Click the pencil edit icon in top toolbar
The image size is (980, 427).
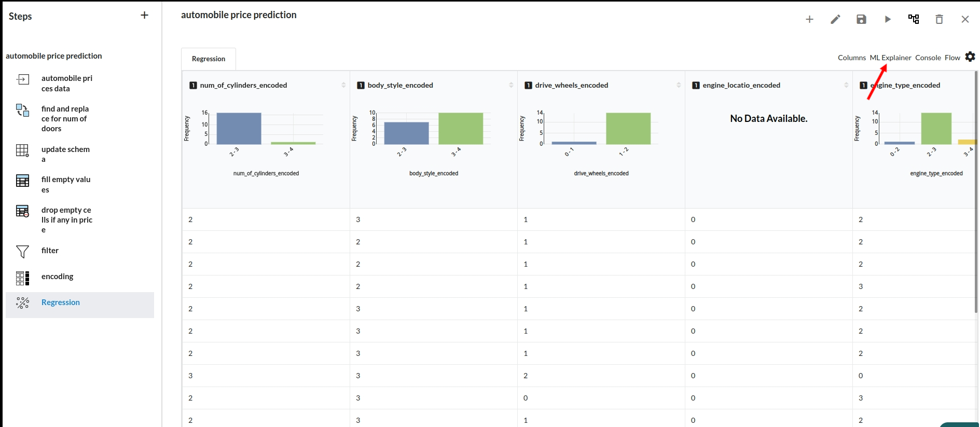click(835, 19)
